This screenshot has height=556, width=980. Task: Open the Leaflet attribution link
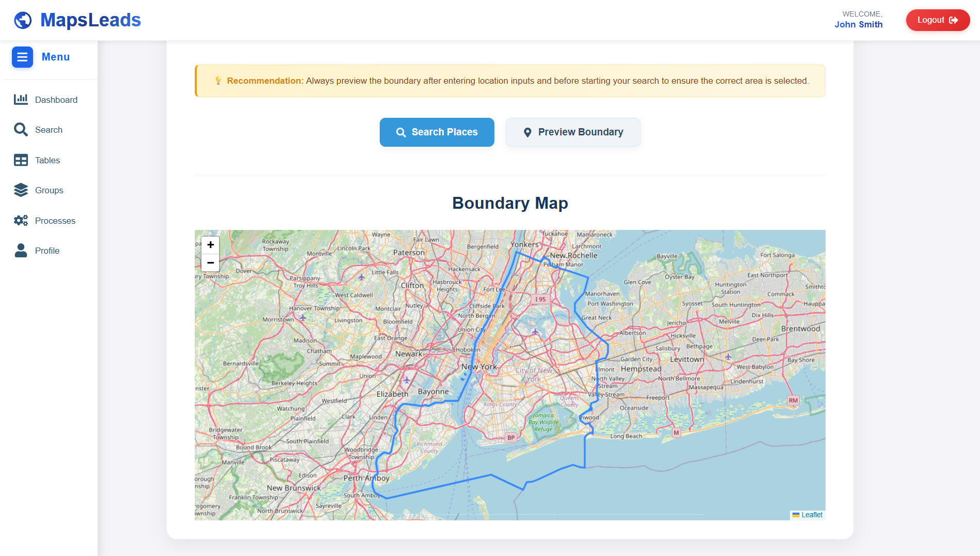pyautogui.click(x=812, y=515)
